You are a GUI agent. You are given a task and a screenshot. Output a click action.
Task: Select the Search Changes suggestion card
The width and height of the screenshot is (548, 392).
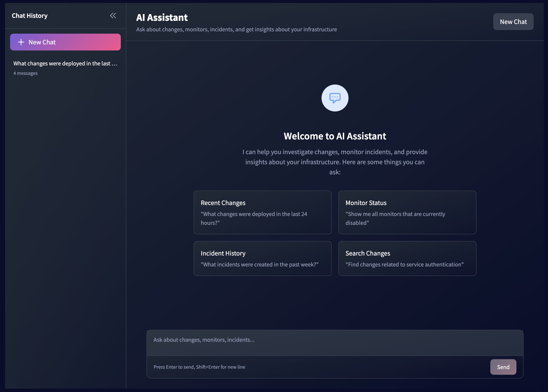[x=407, y=258]
